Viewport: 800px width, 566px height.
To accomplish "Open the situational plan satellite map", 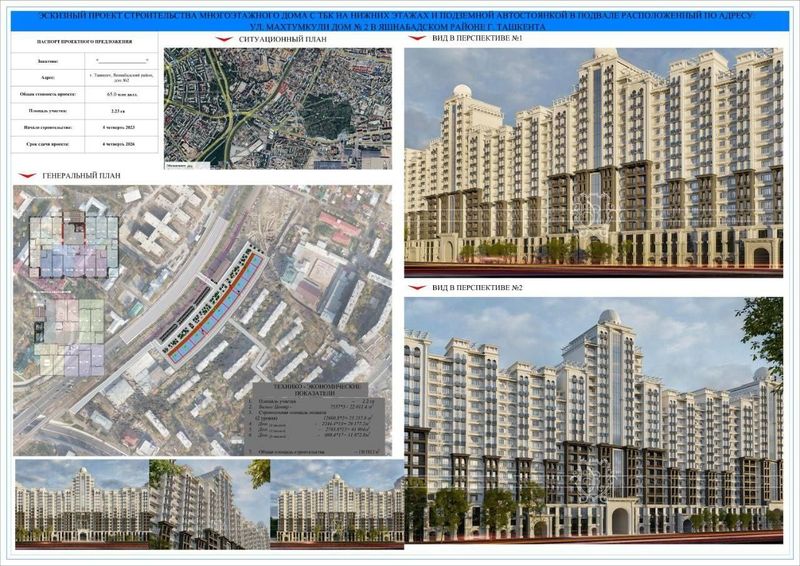I will [278, 109].
